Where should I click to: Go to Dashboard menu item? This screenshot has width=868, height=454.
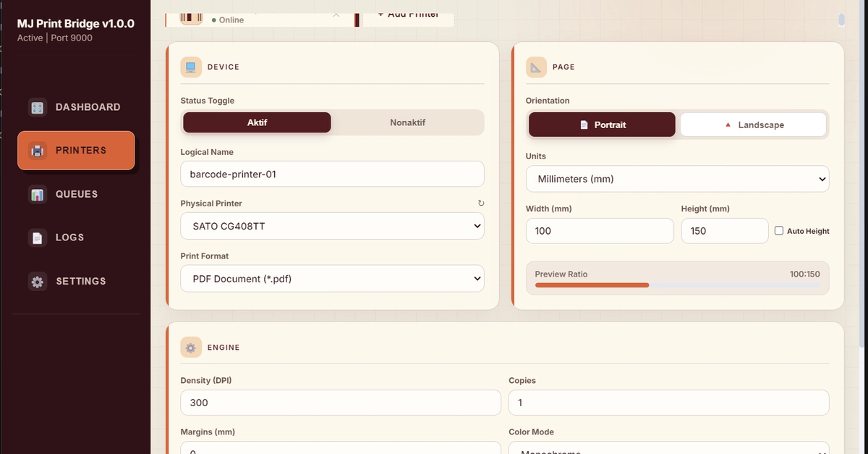[76, 107]
